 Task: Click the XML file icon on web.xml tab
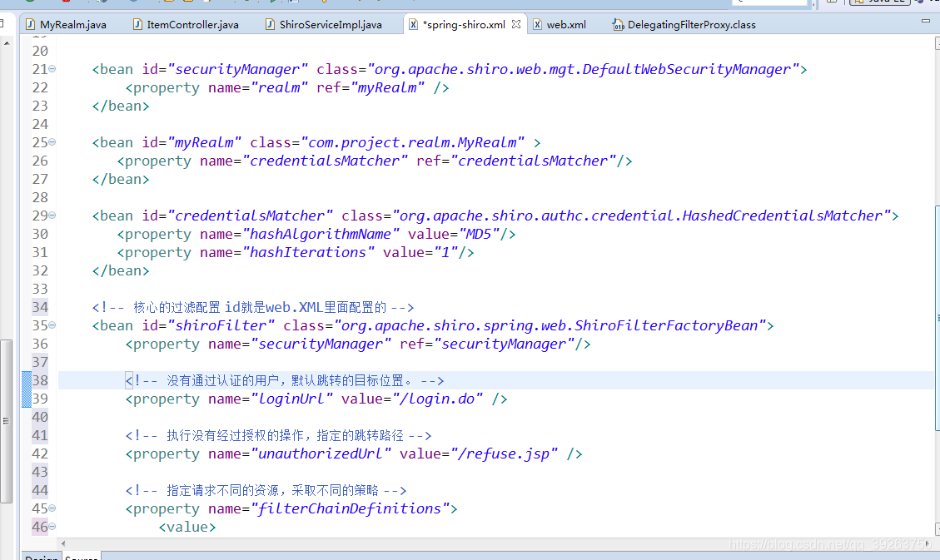pyautogui.click(x=537, y=25)
